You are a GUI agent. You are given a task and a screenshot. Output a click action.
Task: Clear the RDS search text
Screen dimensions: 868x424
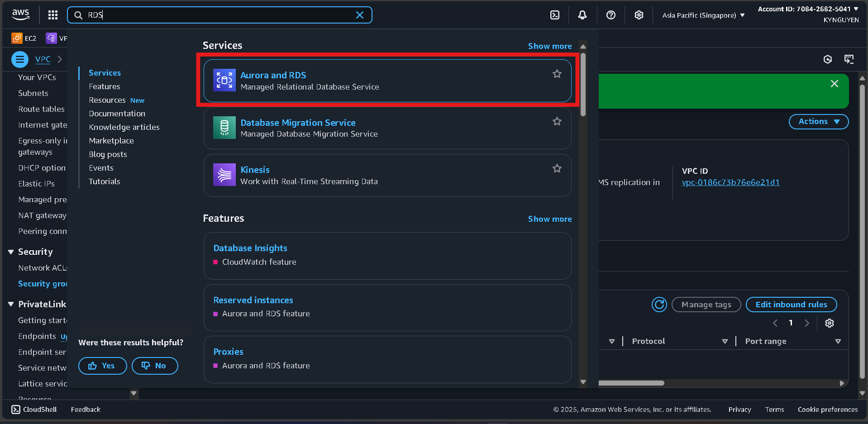click(x=360, y=15)
